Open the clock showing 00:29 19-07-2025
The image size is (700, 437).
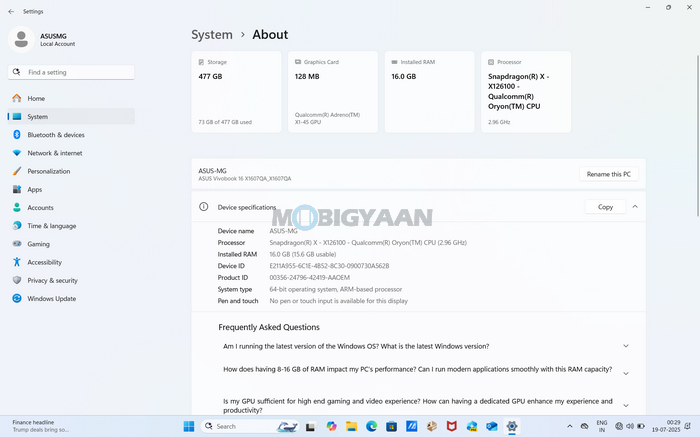(x=666, y=426)
